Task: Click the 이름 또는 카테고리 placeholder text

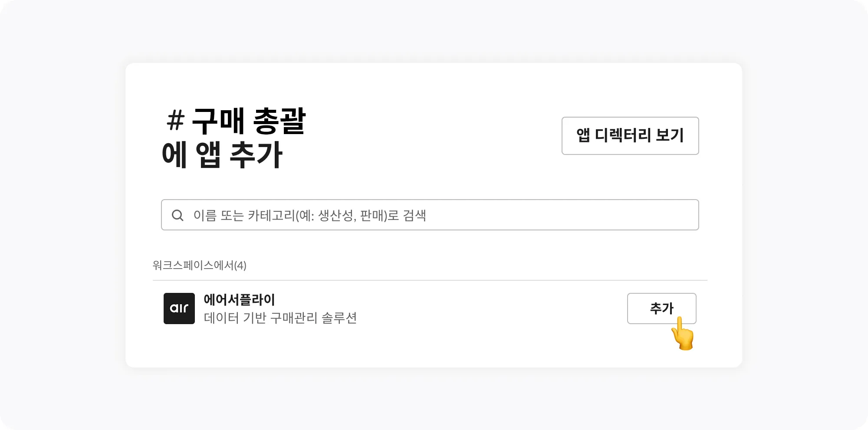Action: point(309,216)
